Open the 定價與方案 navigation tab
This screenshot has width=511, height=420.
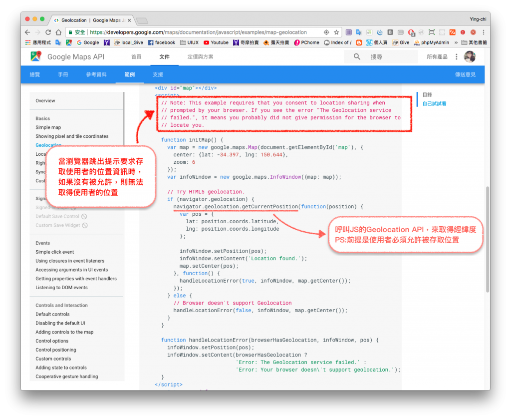click(x=200, y=57)
